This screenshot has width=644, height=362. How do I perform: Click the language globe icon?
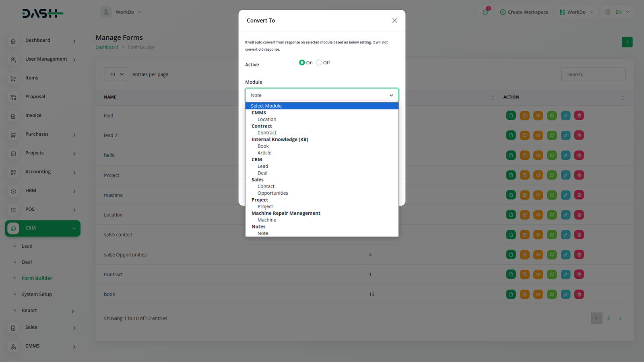(608, 12)
